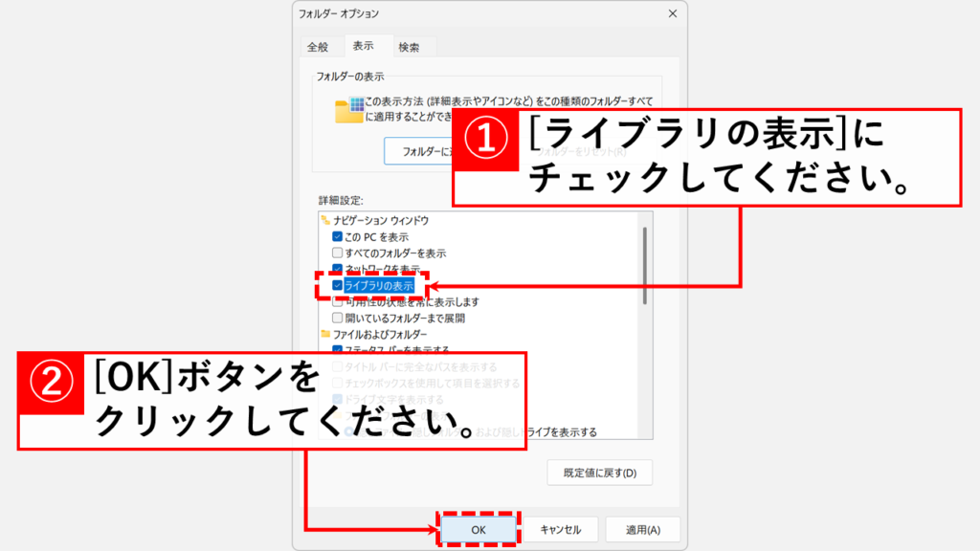The width and height of the screenshot is (980, 551).
Task: Enable 開いているフォルダーまで展開
Action: tap(338, 318)
